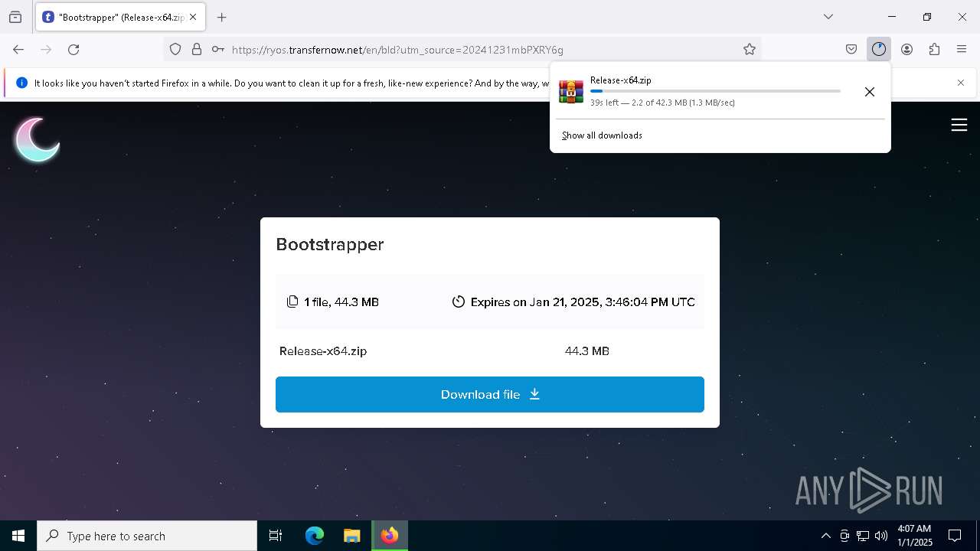Open site permissions key icon

coord(218,50)
